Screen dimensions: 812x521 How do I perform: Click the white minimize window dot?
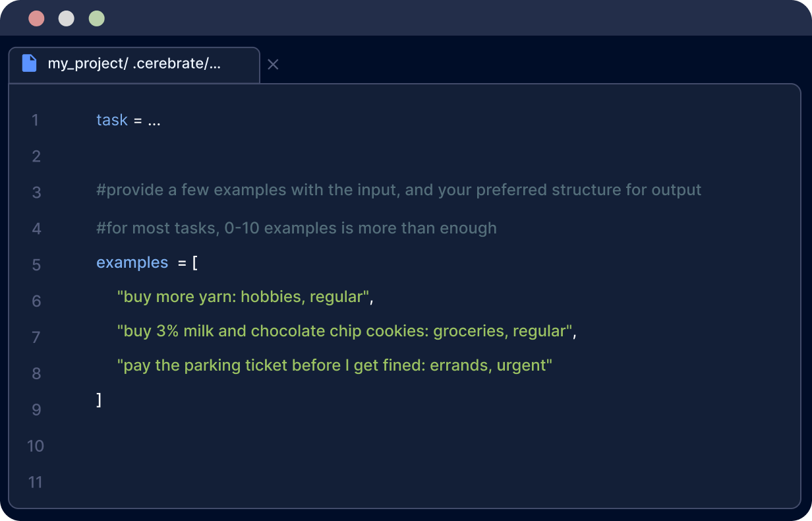(x=67, y=18)
